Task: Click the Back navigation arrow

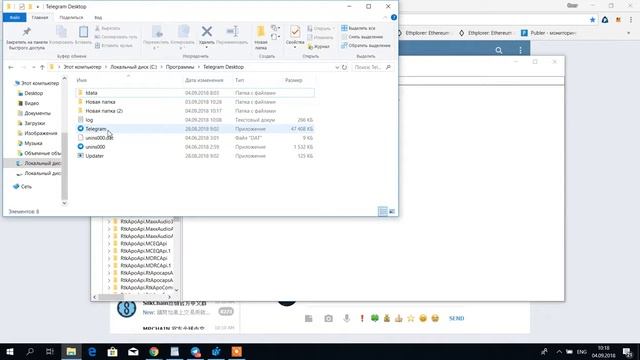Action: [11, 67]
